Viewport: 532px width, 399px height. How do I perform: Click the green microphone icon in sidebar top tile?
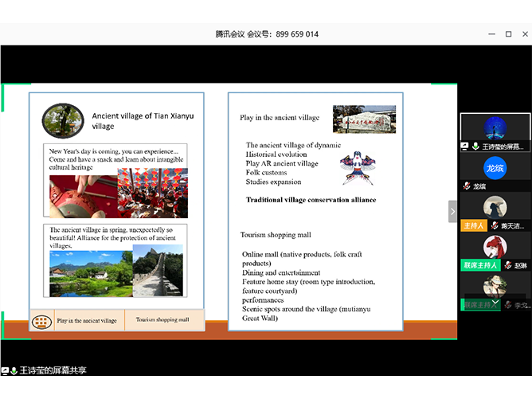[x=475, y=147]
